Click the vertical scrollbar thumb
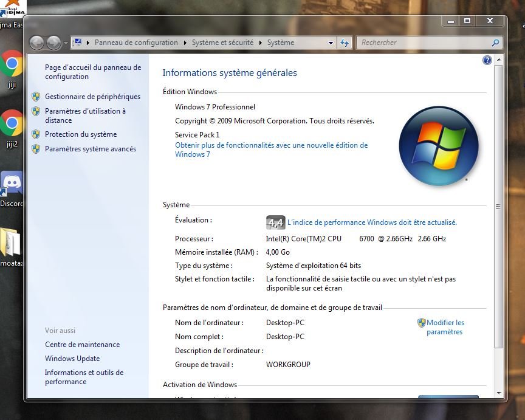525x420 pixels. pyautogui.click(x=498, y=207)
